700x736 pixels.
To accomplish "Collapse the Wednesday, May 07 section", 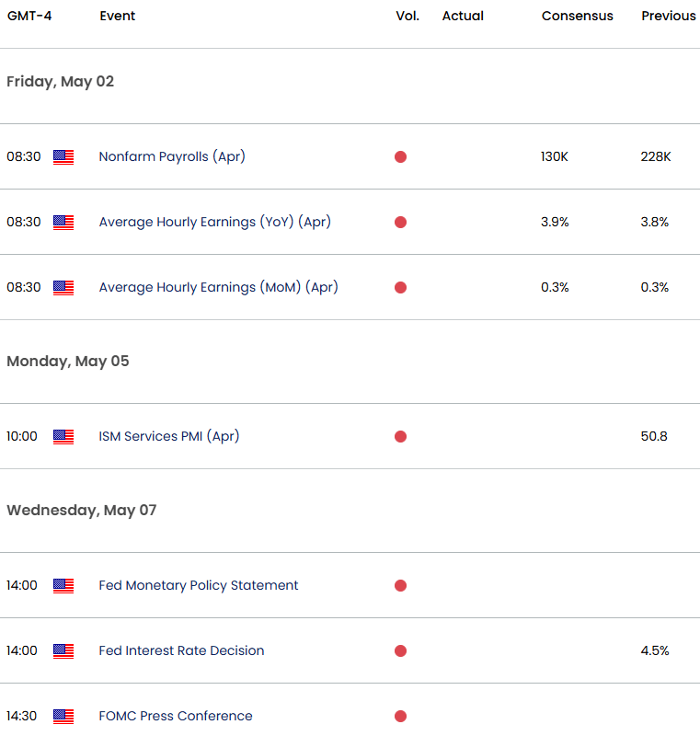I will click(78, 510).
